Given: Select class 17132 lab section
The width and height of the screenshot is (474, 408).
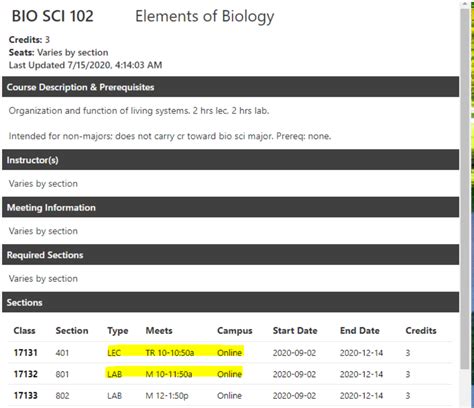Looking at the screenshot, I should [x=230, y=374].
